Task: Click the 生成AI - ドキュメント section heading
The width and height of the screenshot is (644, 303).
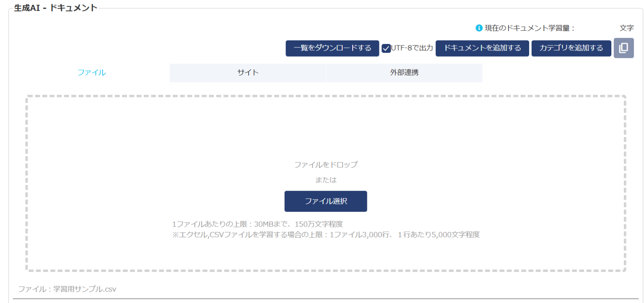Action: tap(55, 8)
